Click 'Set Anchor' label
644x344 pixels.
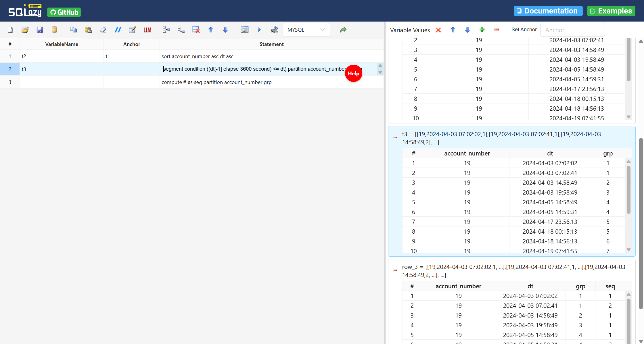click(524, 30)
